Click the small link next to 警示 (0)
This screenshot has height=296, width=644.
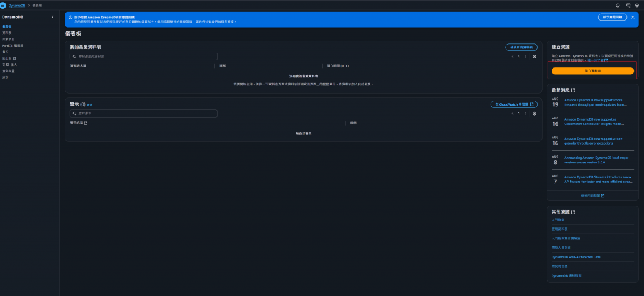(89, 105)
